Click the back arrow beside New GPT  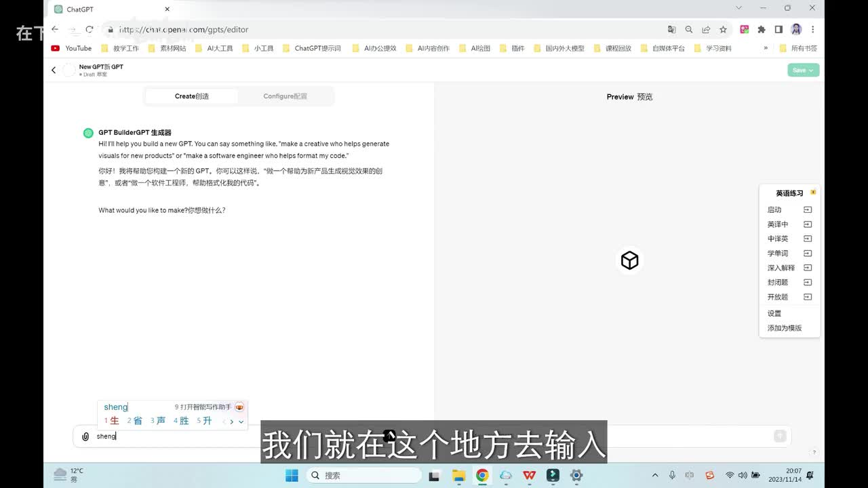tap(54, 70)
